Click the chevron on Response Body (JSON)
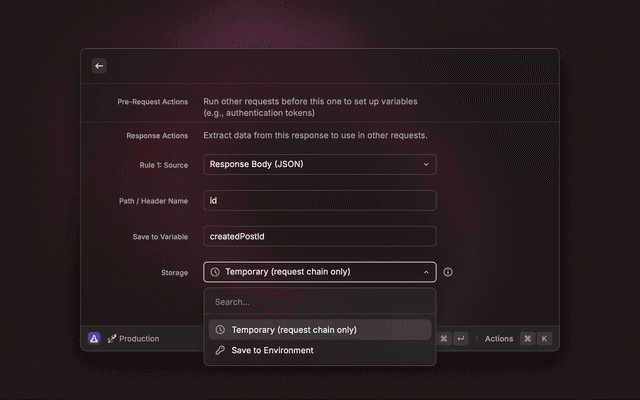 [425, 164]
